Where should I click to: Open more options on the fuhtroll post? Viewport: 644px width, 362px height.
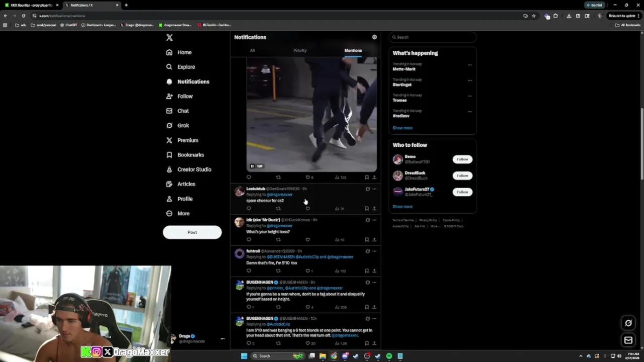pos(374,251)
